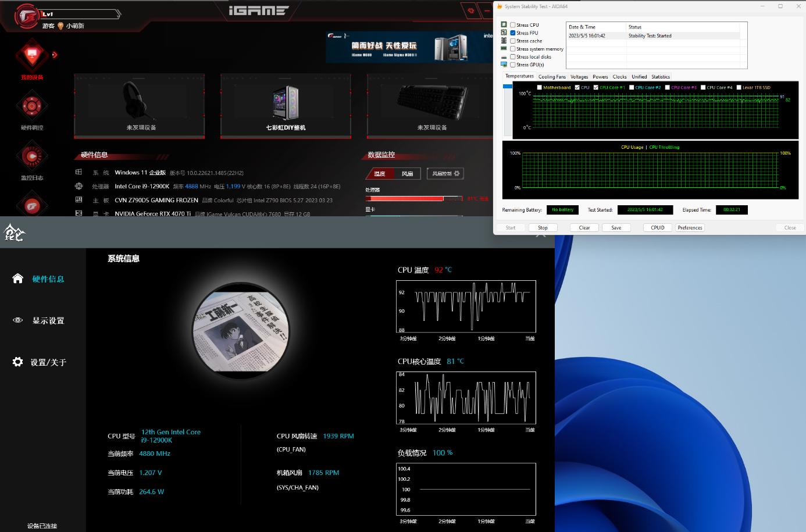Open 我的设备 (My Devices) sidebar icon

click(32, 56)
